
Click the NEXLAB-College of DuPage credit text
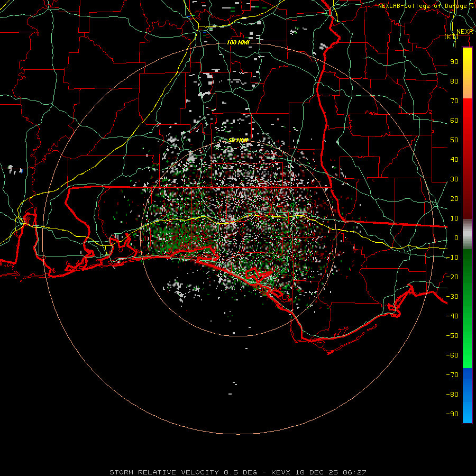pyautogui.click(x=426, y=6)
